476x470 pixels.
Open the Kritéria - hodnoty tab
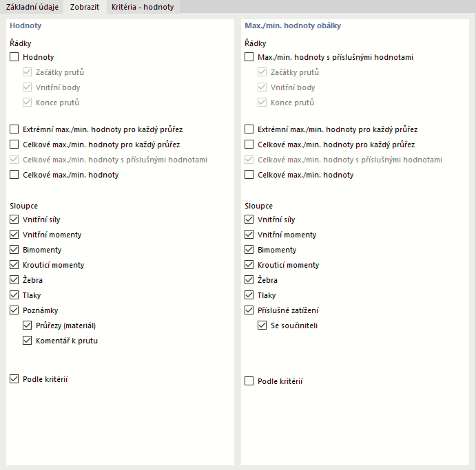[x=143, y=7]
